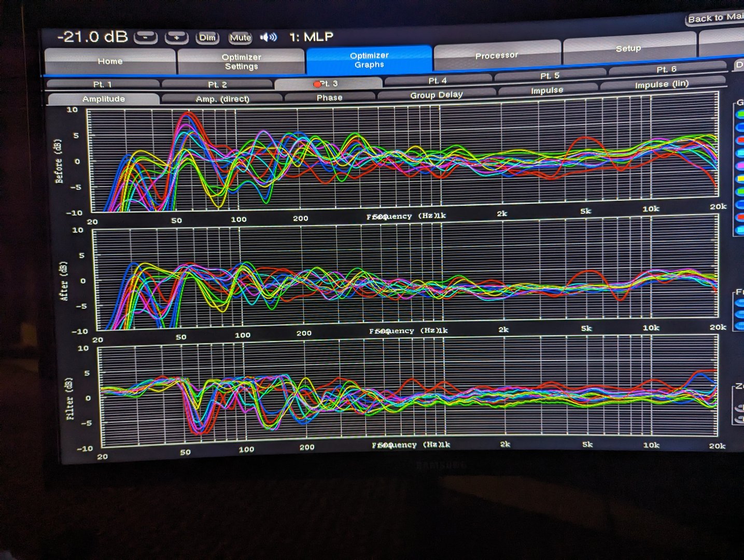
Task: Toggle the Dim button
Action: [x=207, y=38]
